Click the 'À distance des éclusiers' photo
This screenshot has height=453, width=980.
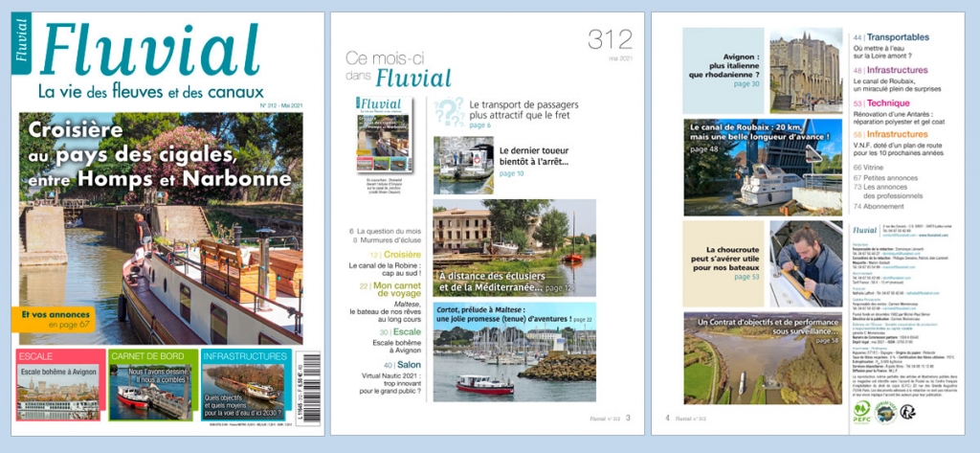[514, 248]
